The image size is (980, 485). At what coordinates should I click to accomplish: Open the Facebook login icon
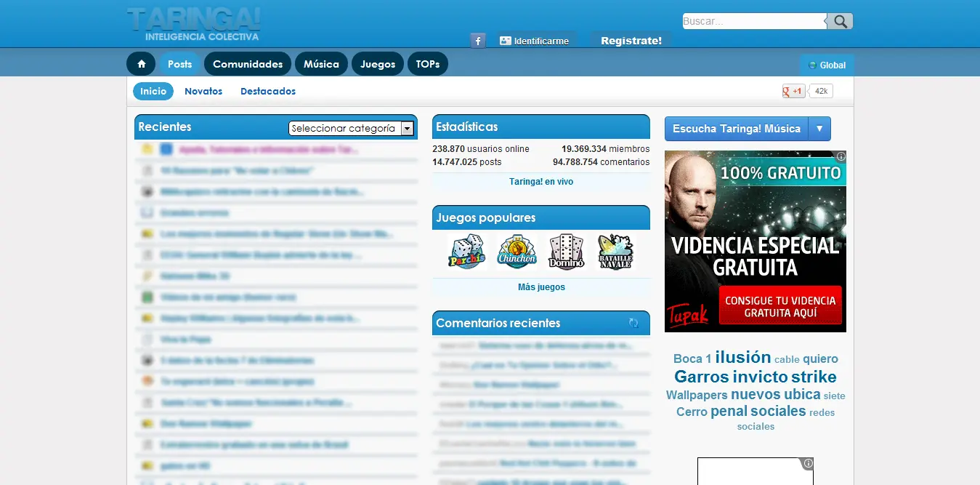[x=478, y=41]
